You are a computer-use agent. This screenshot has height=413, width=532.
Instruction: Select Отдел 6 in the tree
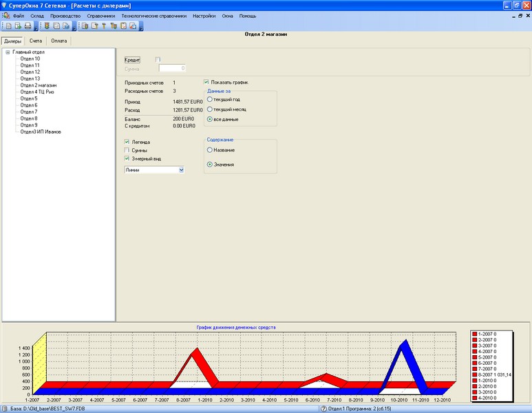(x=29, y=105)
